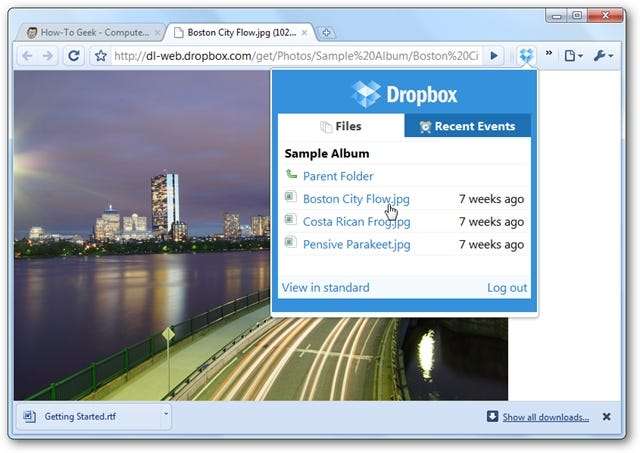Click '7 weeks ago' beside Boston City Flow.jpg
The height and width of the screenshot is (453, 640).
(x=491, y=199)
